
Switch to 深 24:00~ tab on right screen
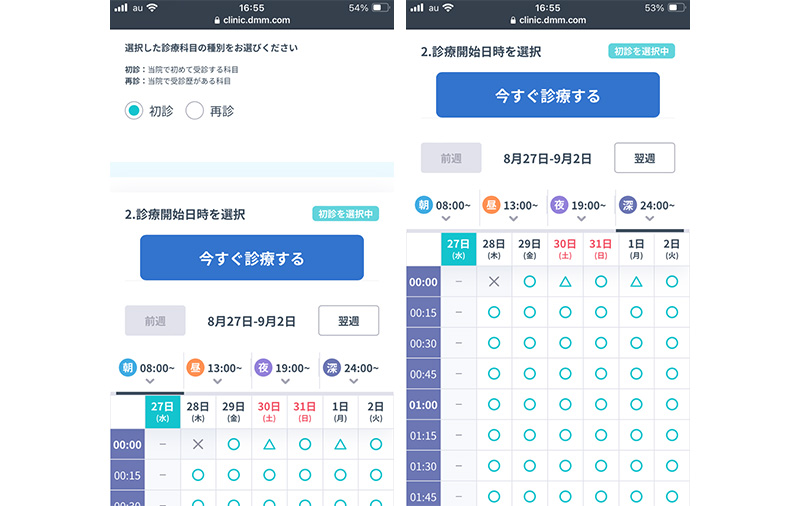pos(651,205)
